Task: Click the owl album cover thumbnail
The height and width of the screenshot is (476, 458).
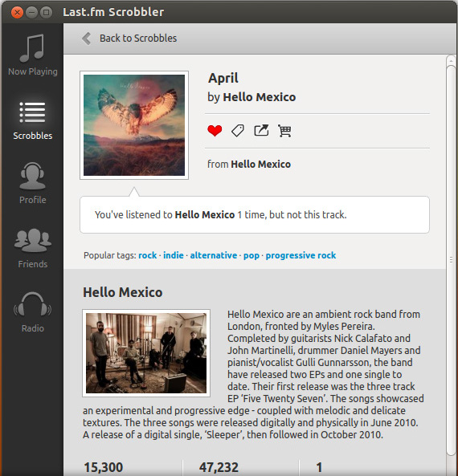Action: 134,125
